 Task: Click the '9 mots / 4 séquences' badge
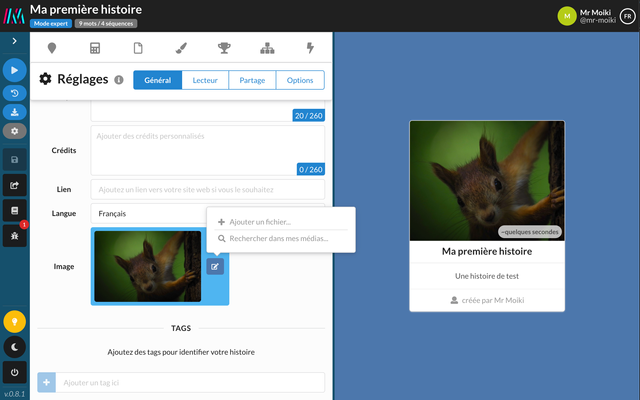[106, 24]
